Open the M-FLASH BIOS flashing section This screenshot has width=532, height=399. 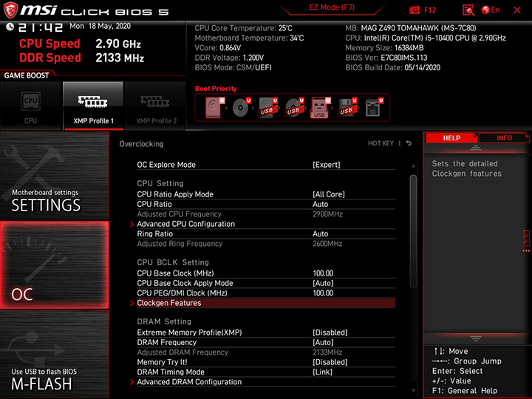tap(55, 354)
